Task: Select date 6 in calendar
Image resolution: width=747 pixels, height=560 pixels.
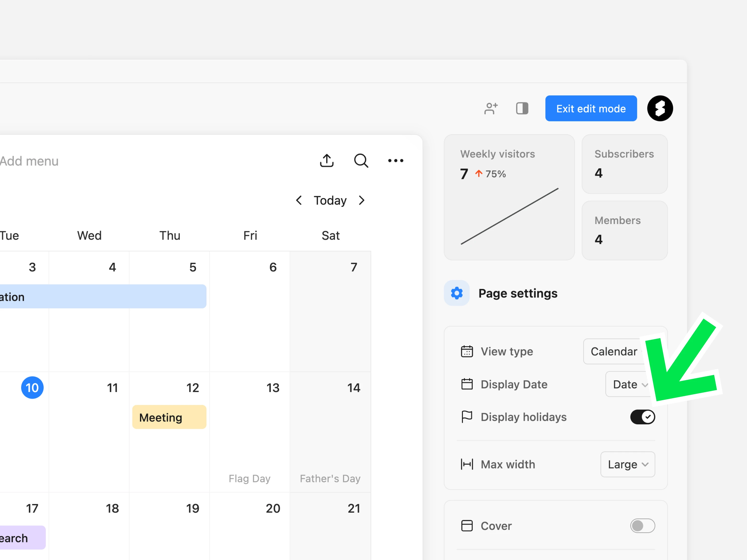Action: (x=273, y=267)
